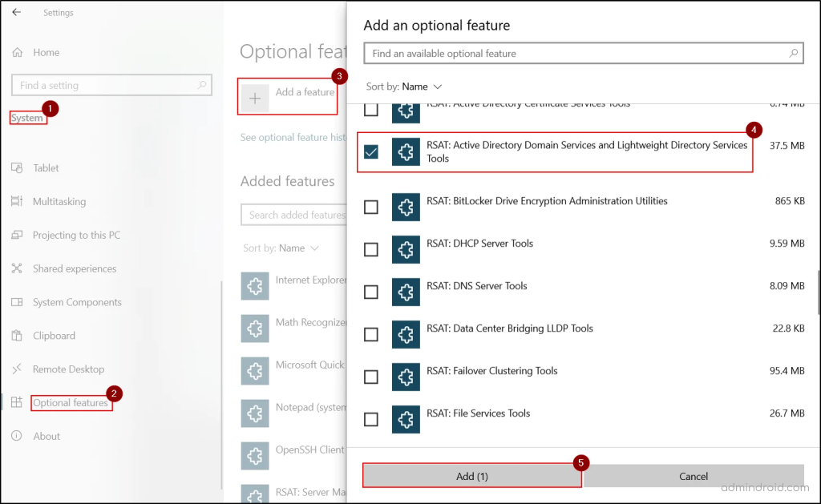Click the Shared experiences icon
This screenshot has height=504, width=821.
18,268
